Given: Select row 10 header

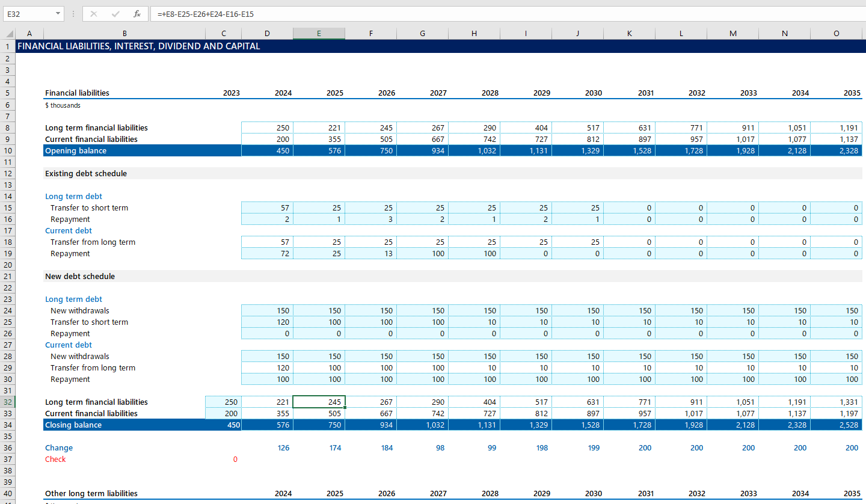Looking at the screenshot, I should (8, 150).
